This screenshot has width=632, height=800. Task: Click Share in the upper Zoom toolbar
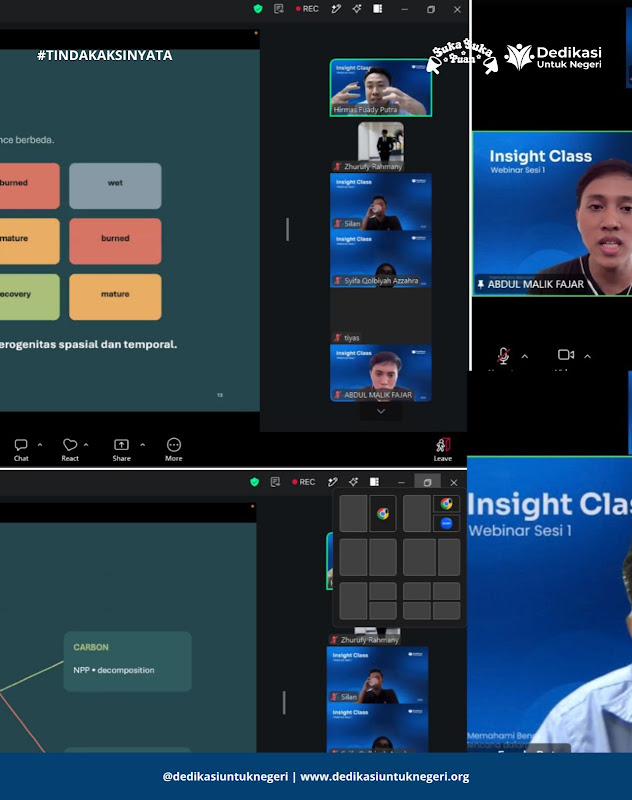[x=121, y=449]
